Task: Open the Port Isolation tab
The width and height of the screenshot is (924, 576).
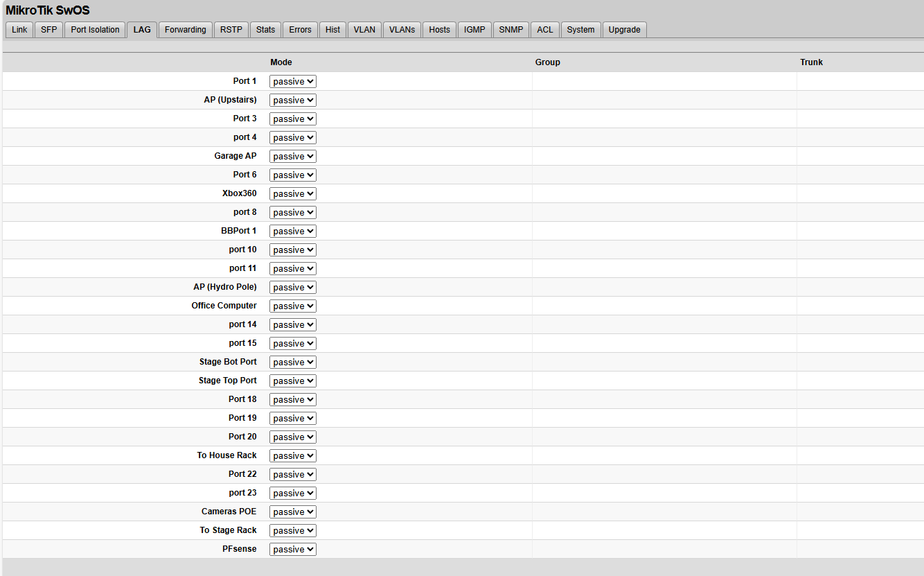Action: point(95,30)
